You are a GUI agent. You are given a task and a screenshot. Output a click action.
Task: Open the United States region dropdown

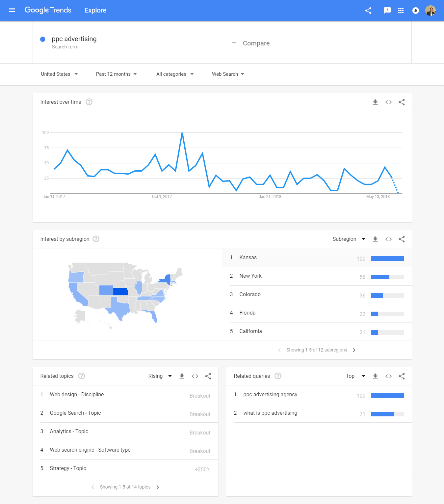click(x=60, y=74)
